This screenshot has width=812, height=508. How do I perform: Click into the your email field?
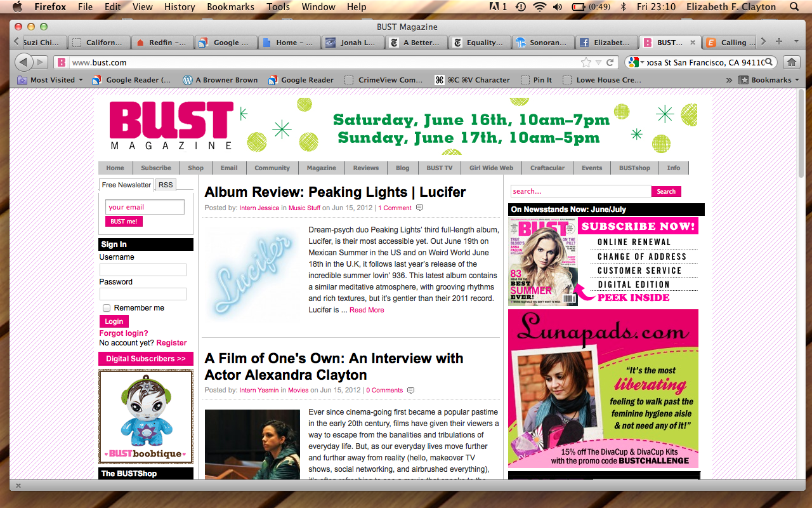click(x=145, y=207)
